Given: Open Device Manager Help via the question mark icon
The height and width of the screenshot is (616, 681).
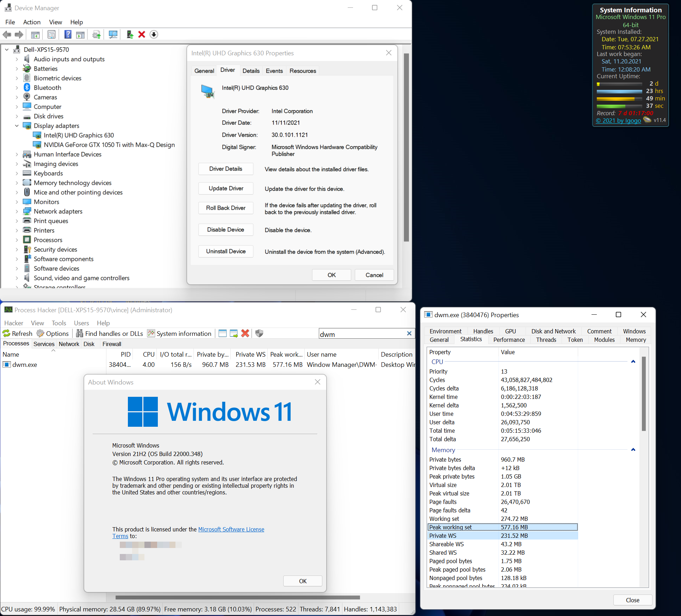Looking at the screenshot, I should (68, 34).
